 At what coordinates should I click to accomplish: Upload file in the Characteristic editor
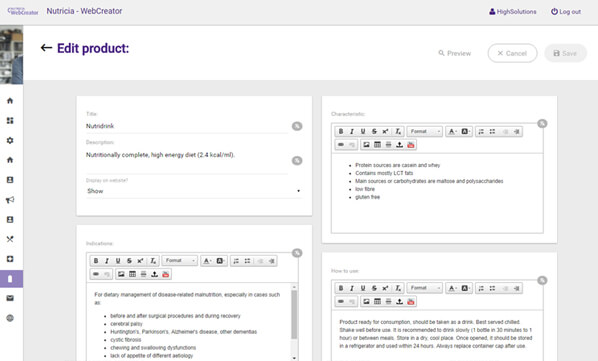(399, 144)
